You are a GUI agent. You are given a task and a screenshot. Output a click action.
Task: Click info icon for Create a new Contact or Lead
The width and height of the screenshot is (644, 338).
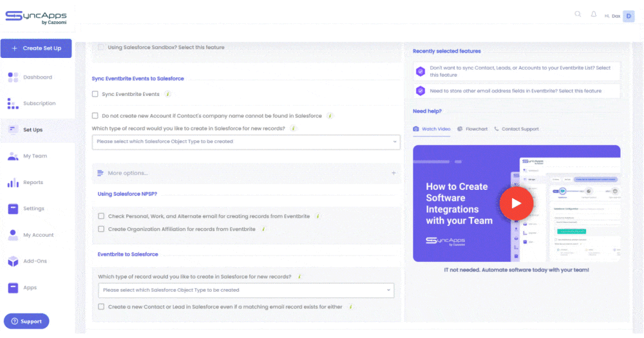[350, 307]
